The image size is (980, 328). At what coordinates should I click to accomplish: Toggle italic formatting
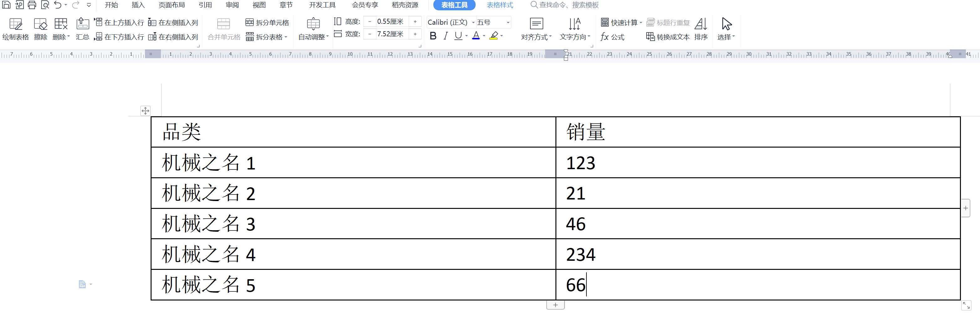coord(446,36)
